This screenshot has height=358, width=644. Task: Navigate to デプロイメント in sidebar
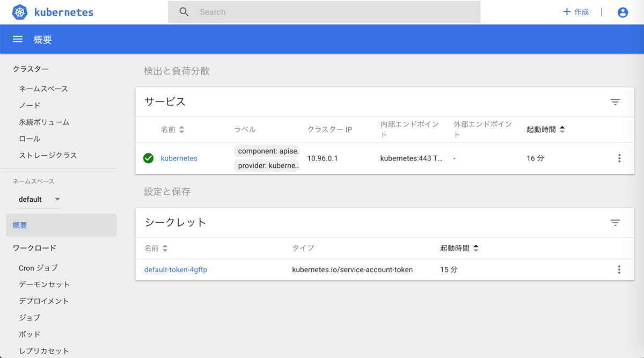(44, 301)
